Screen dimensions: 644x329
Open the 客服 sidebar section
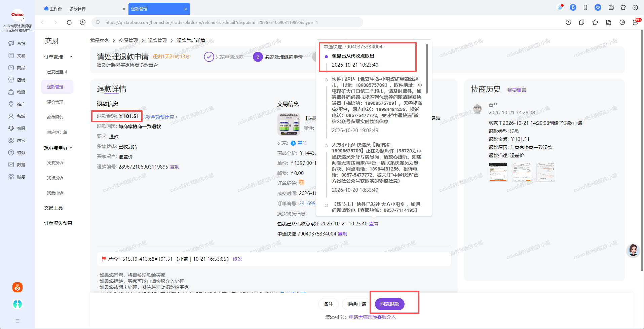coord(17,128)
